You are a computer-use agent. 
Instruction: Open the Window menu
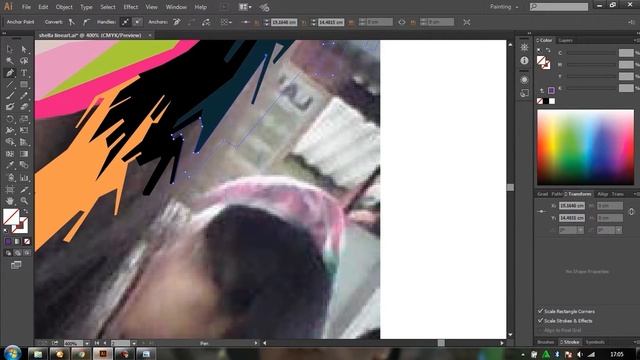[x=176, y=7]
